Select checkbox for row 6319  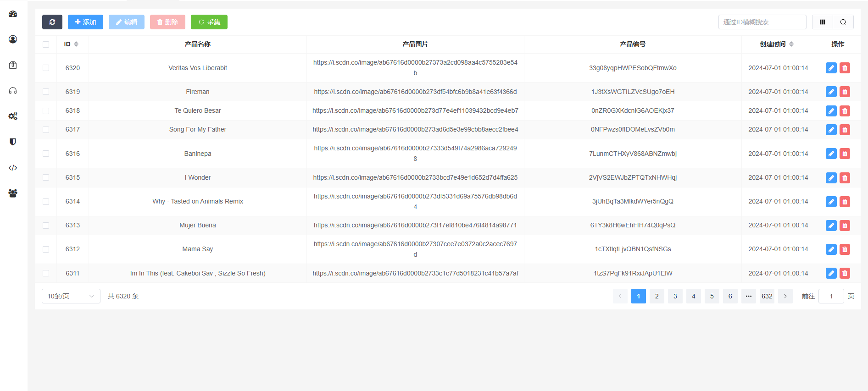click(46, 92)
